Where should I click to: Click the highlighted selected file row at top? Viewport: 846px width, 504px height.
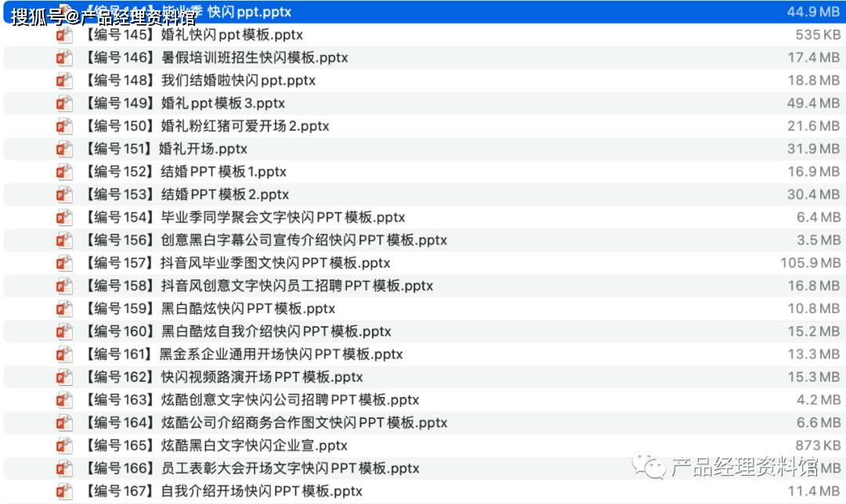[313, 12]
